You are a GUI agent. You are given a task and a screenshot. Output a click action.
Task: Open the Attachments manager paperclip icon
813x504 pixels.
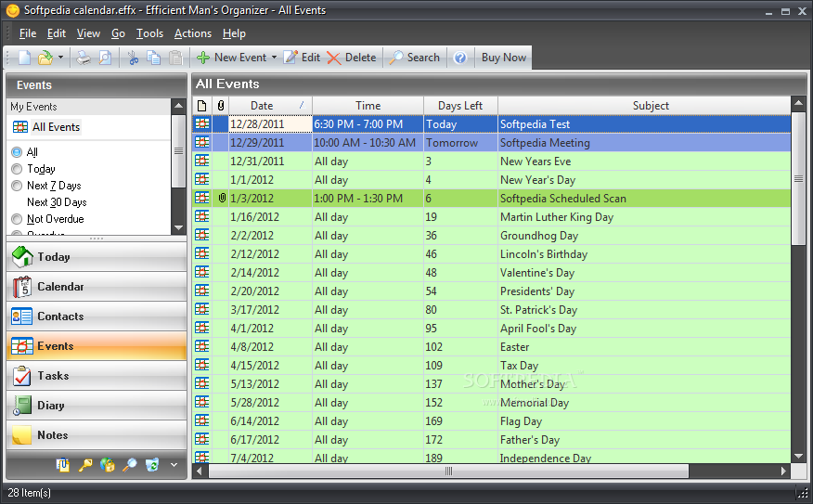coord(63,465)
